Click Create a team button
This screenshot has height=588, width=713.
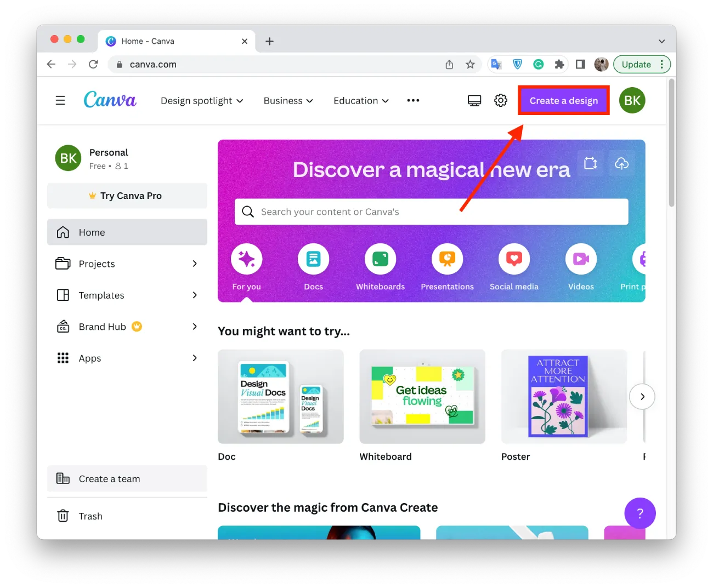(x=127, y=479)
